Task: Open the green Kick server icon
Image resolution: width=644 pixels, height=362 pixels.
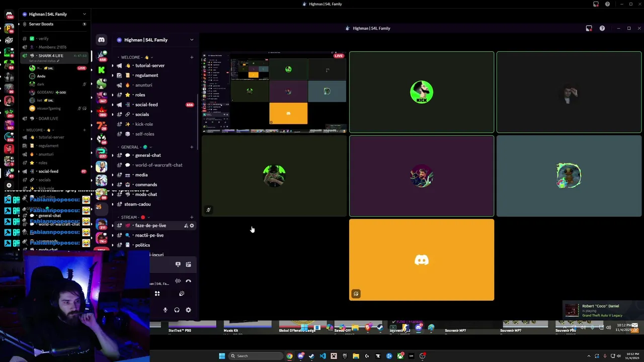Action: point(101,70)
